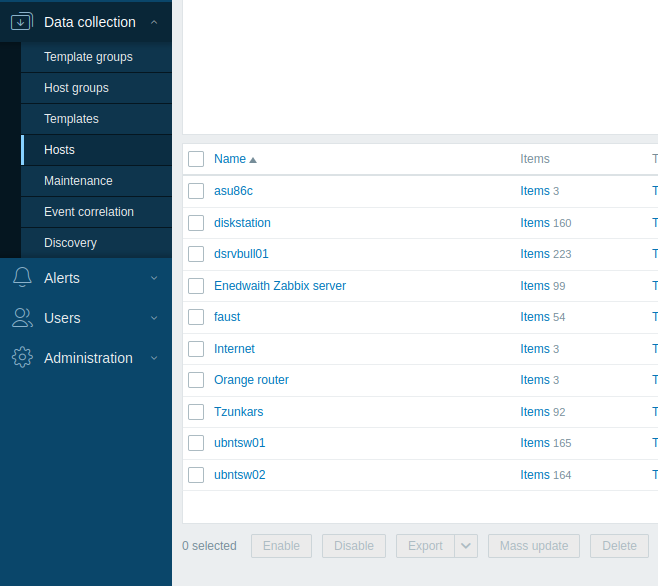The height and width of the screenshot is (586, 658).
Task: Click the Disable button
Action: point(354,546)
